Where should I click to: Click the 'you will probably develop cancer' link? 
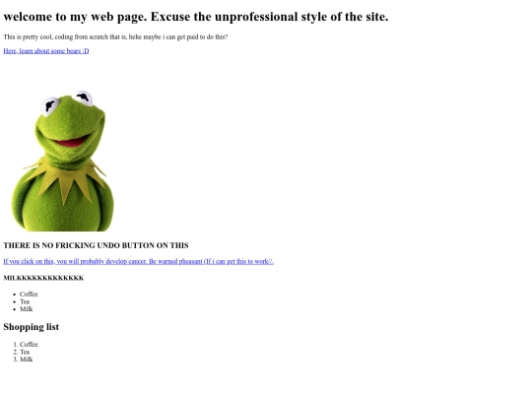click(x=139, y=262)
